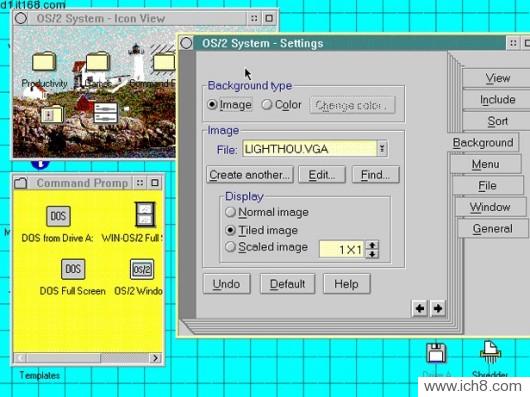The height and width of the screenshot is (397, 530).
Task: Open the Productivity folder icon
Action: coord(44,61)
